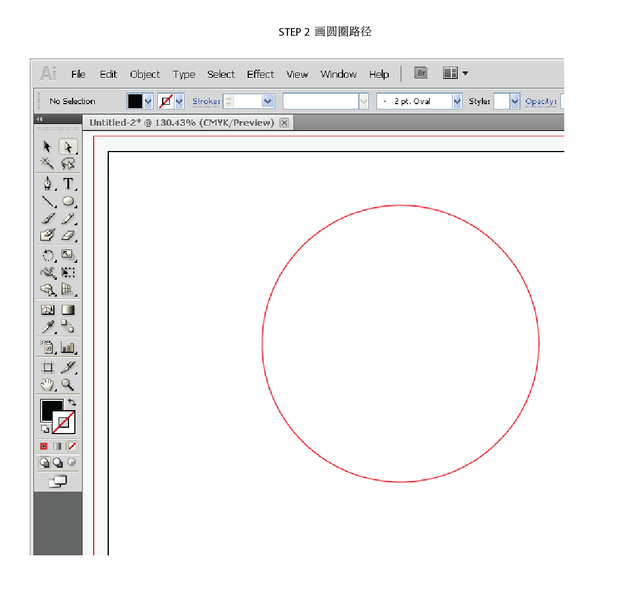Select the Line Segment tool
The height and width of the screenshot is (601, 620).
48,201
